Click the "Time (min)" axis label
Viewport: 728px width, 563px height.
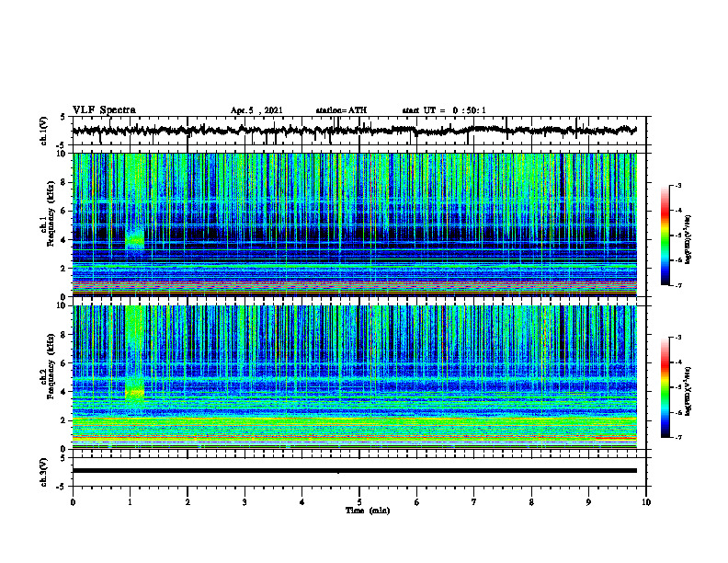[x=368, y=511]
